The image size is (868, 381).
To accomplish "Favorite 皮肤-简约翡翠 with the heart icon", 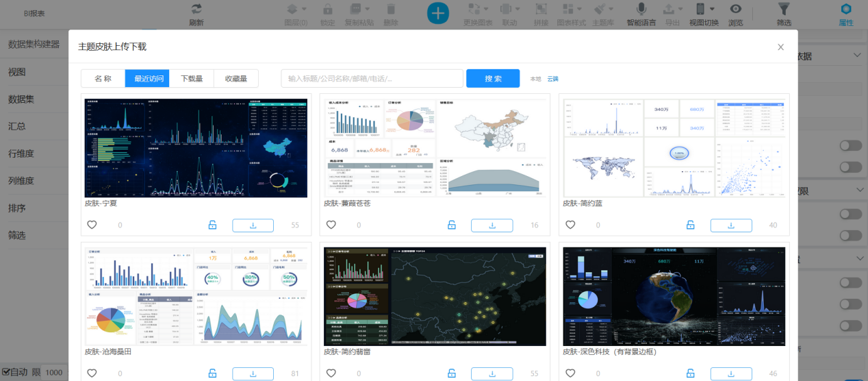I will point(331,373).
